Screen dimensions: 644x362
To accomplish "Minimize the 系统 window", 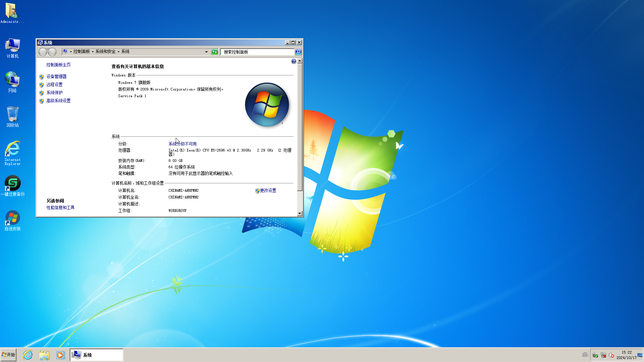I will pos(287,43).
